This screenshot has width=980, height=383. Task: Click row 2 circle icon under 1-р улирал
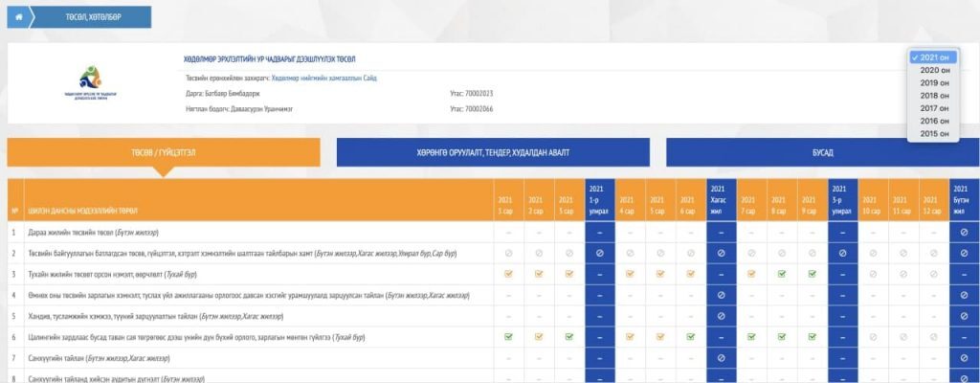599,253
